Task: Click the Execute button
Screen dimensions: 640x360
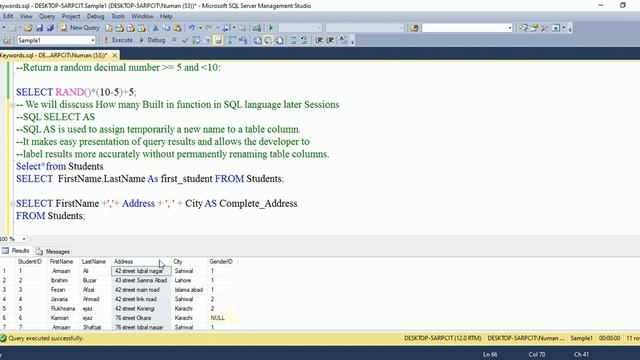Action: point(118,40)
